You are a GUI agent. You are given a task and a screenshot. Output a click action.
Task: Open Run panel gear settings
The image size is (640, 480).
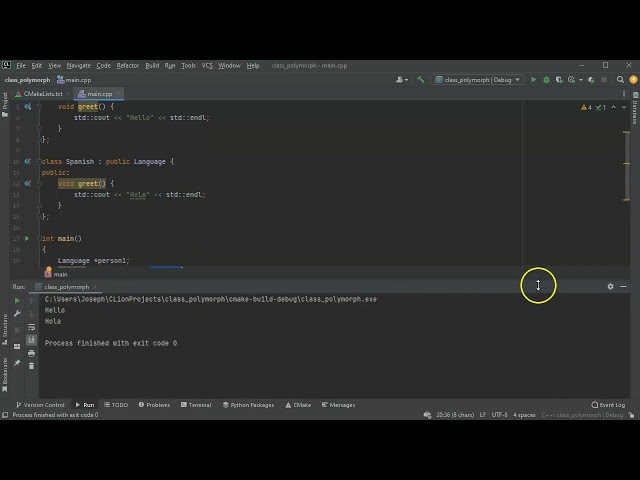tap(610, 287)
